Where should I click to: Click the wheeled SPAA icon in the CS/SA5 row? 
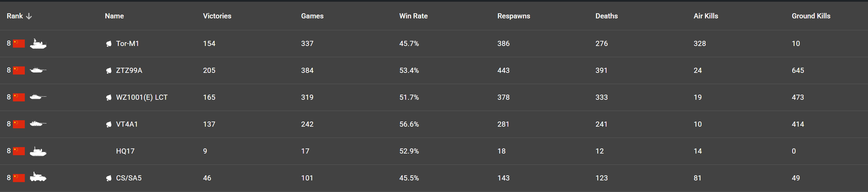[38, 177]
